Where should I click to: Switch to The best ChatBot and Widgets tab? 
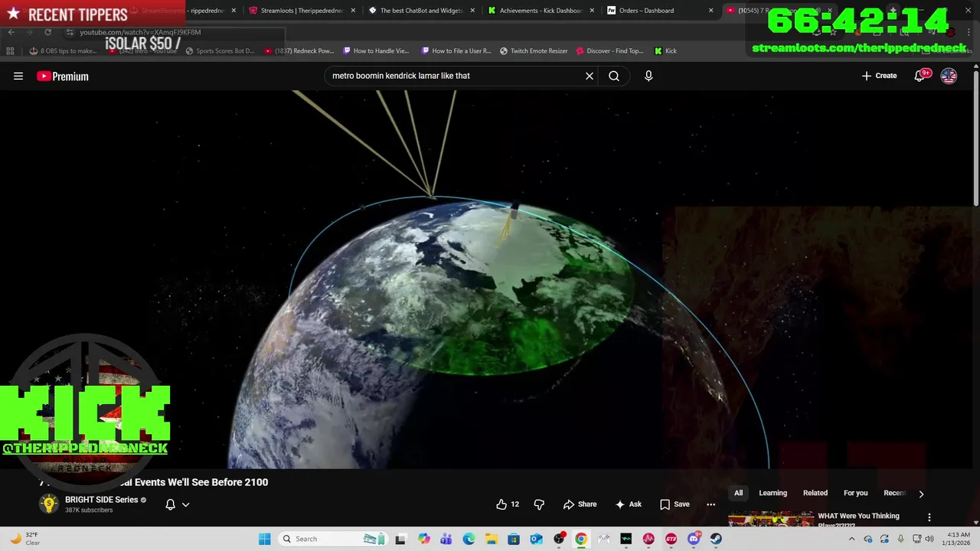point(422,11)
